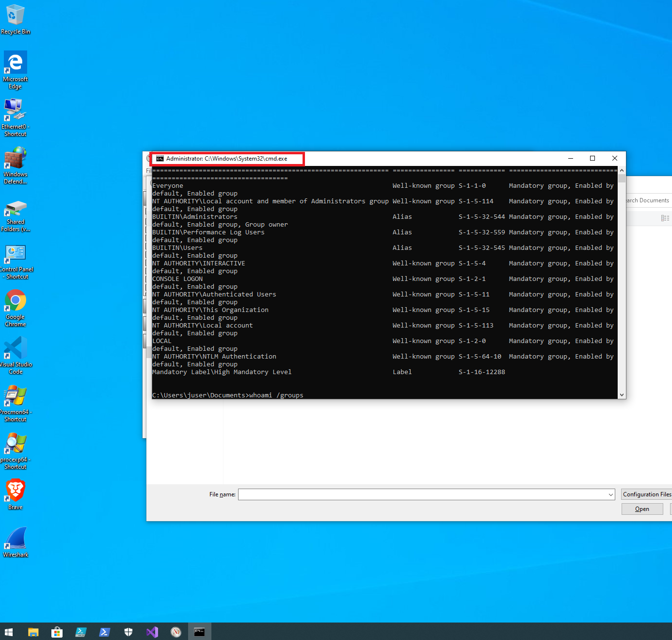The image size is (672, 640).
Task: Click the 'S-1-16-12288' SID text
Action: [482, 372]
